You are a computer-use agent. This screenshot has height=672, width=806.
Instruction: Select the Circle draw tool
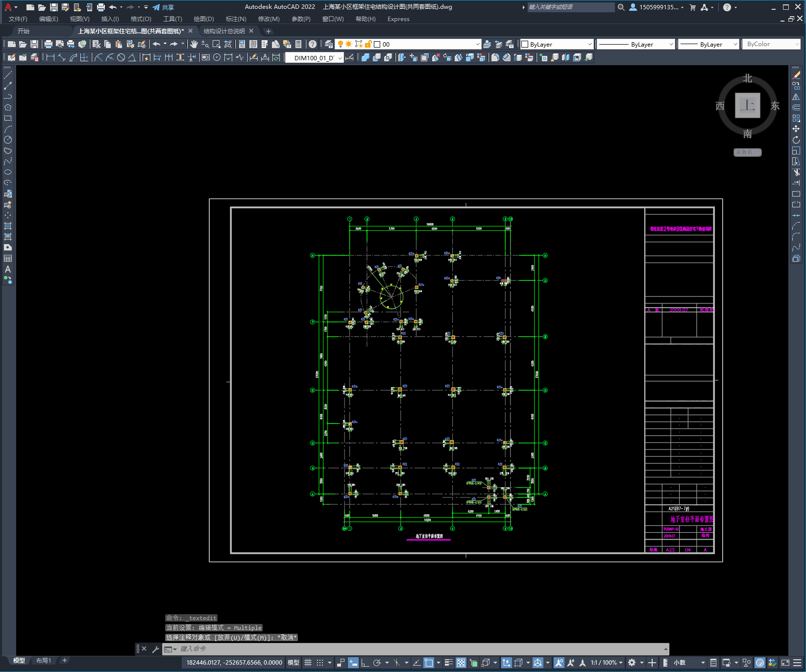8,140
